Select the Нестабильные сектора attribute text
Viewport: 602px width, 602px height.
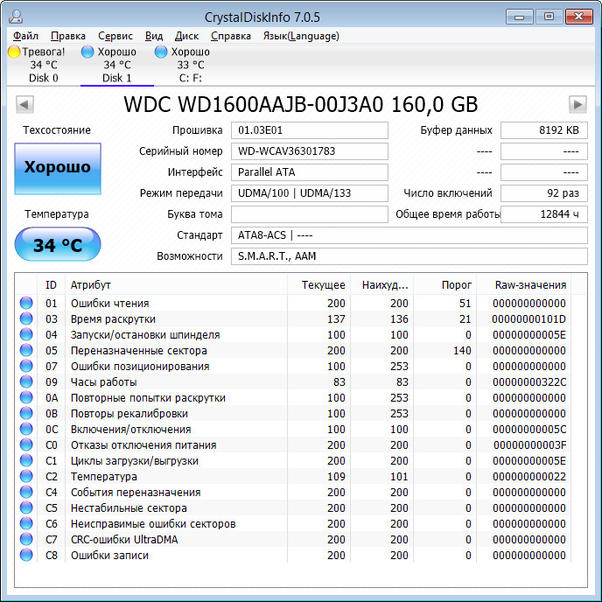click(129, 508)
